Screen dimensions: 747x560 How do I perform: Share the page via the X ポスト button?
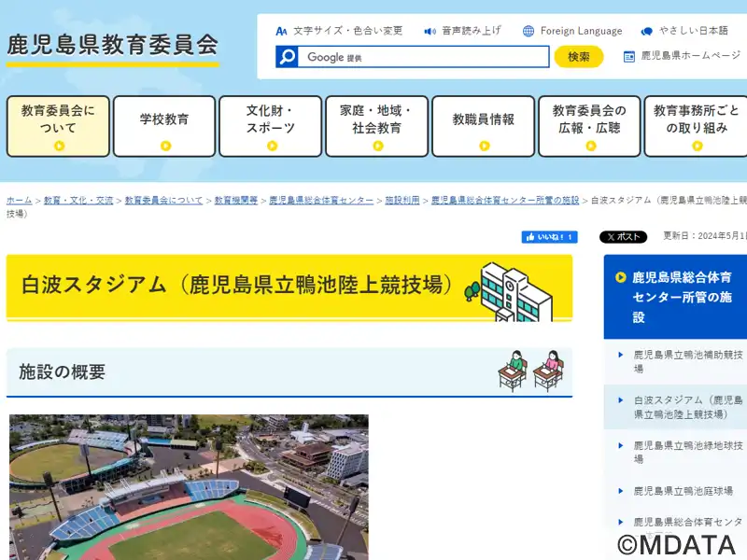pyautogui.click(x=623, y=237)
